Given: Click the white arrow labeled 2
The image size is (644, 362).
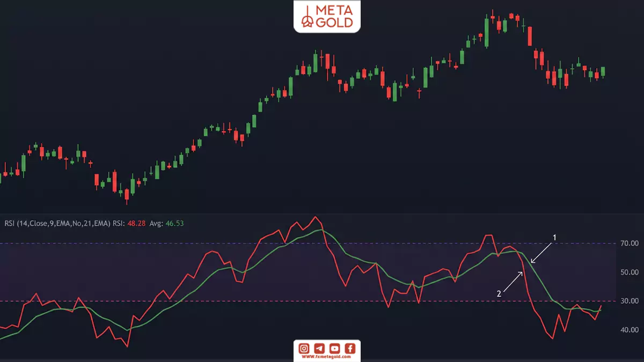Looking at the screenshot, I should pos(514,281).
